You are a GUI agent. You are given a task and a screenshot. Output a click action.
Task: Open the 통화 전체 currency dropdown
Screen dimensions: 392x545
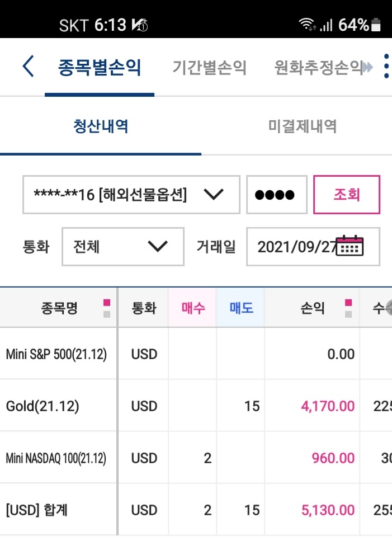[123, 247]
